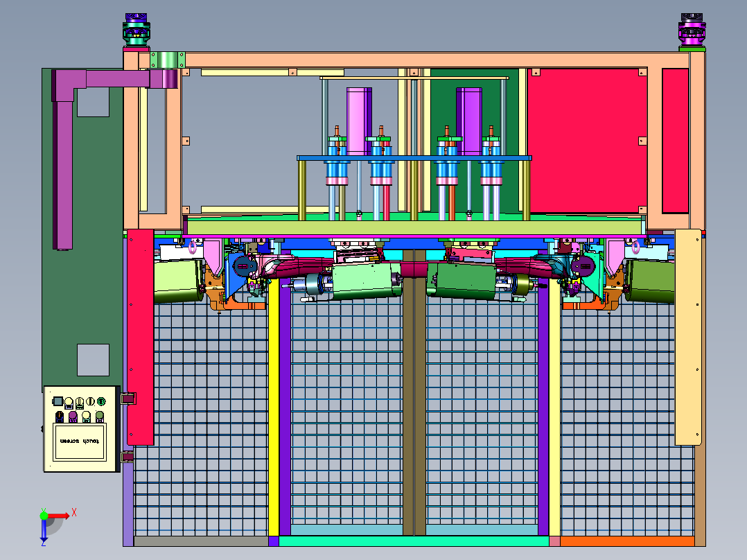This screenshot has height=560, width=747.
Task: Select the olive green motor at the far right
Action: pyautogui.click(x=650, y=281)
